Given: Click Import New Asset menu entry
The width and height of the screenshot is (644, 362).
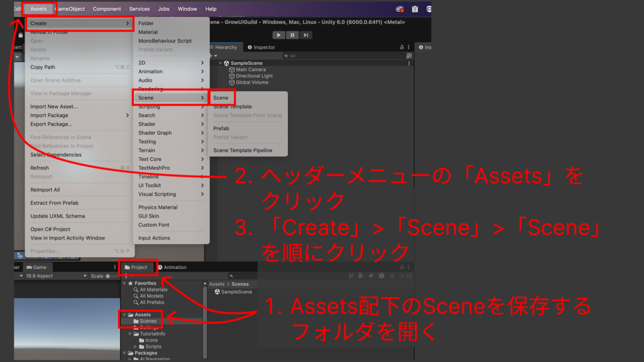Looking at the screenshot, I should click(x=53, y=107).
